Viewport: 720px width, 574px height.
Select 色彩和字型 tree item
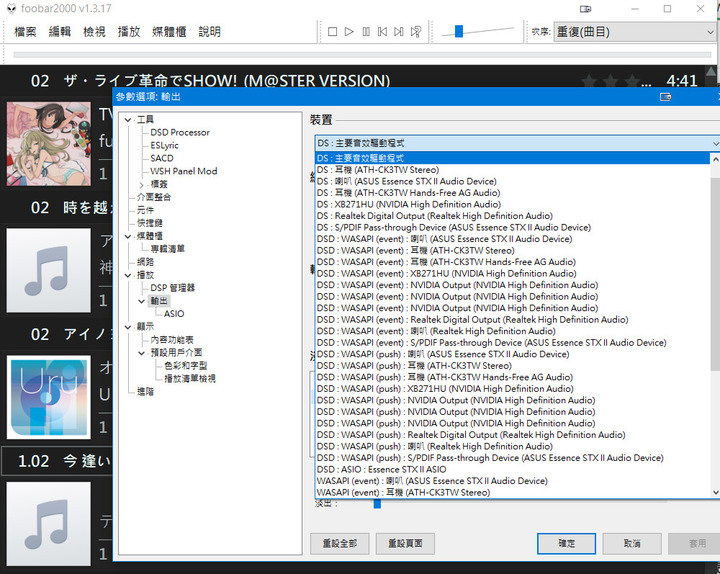pyautogui.click(x=186, y=366)
